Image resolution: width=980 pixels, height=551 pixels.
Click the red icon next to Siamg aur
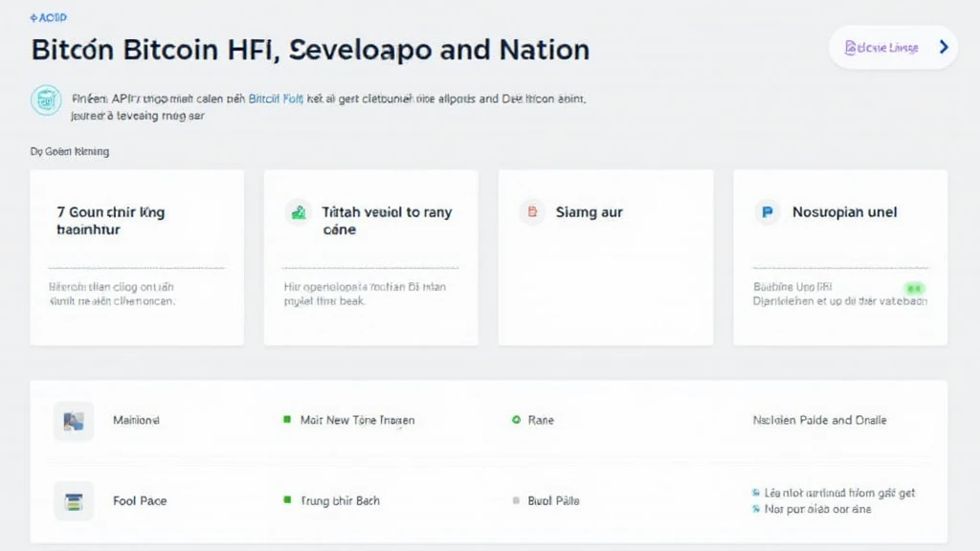point(532,212)
